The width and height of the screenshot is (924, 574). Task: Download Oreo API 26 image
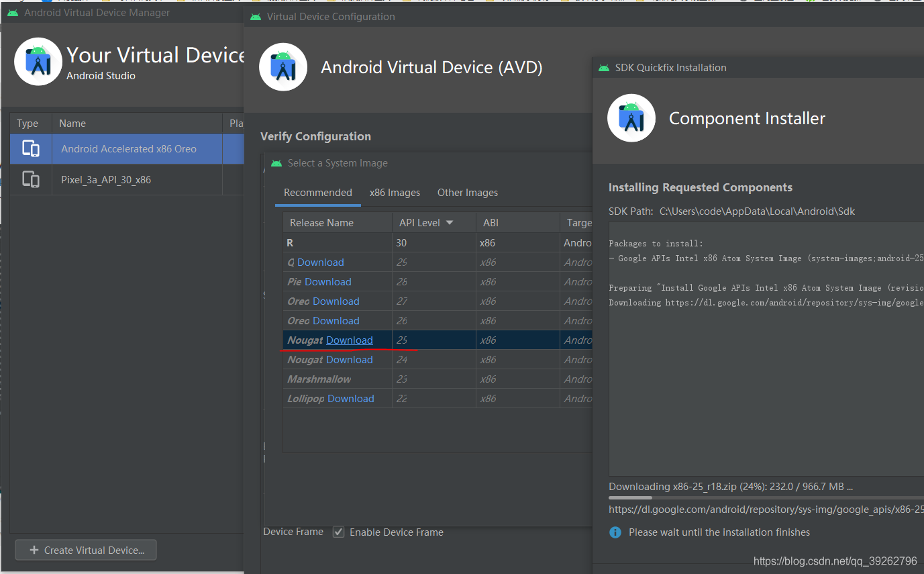(x=336, y=321)
